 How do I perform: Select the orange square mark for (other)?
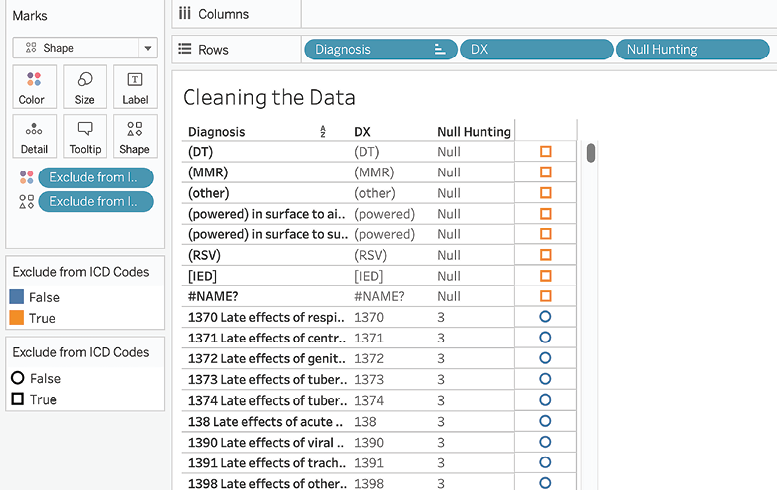coord(546,193)
